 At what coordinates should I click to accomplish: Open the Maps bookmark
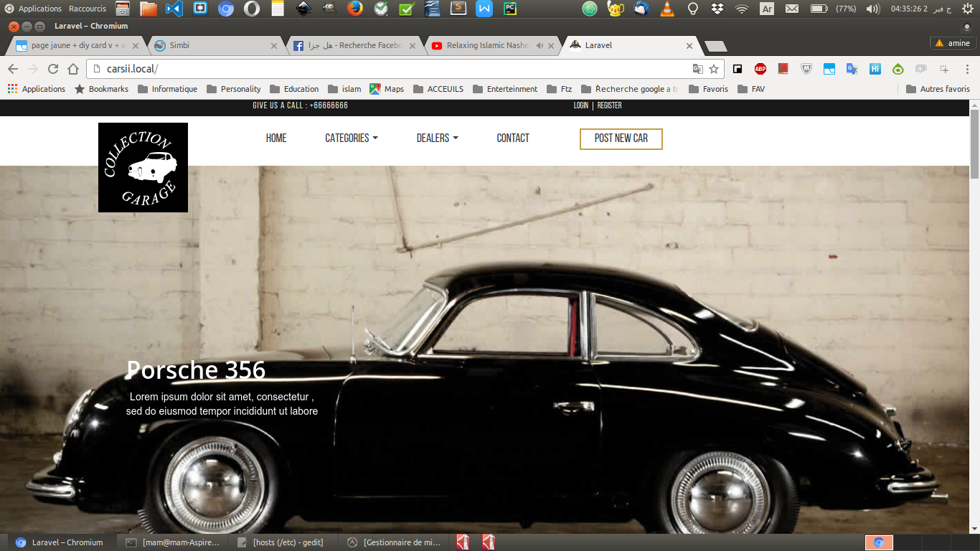[387, 89]
